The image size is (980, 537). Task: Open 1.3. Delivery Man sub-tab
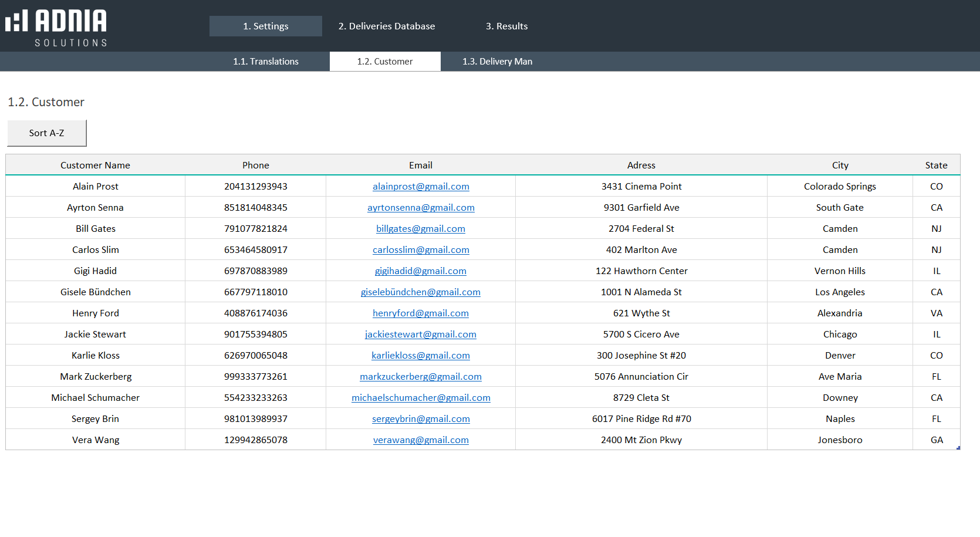point(497,62)
